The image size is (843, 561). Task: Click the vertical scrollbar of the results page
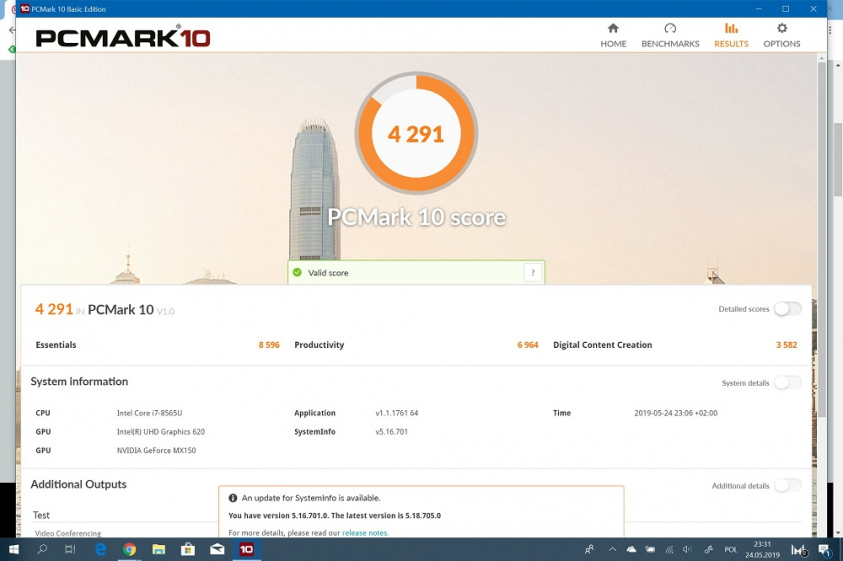click(x=821, y=237)
